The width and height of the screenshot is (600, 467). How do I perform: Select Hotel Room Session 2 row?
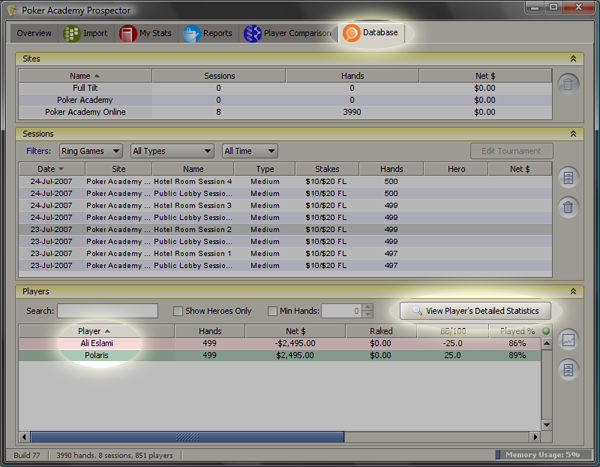285,229
